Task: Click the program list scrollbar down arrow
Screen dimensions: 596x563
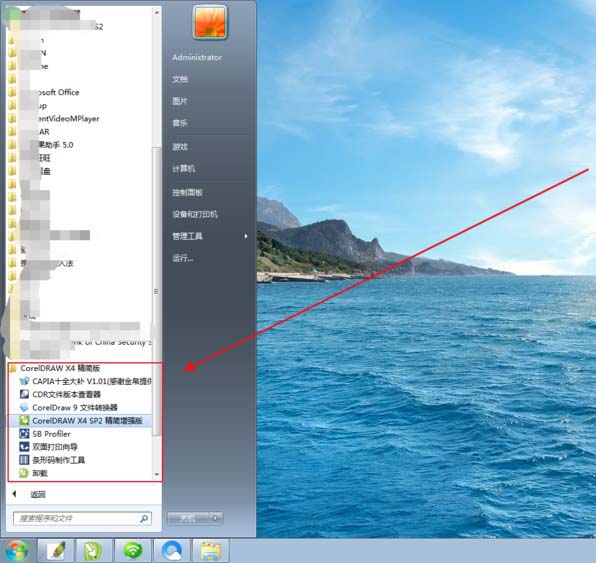Action: (157, 474)
